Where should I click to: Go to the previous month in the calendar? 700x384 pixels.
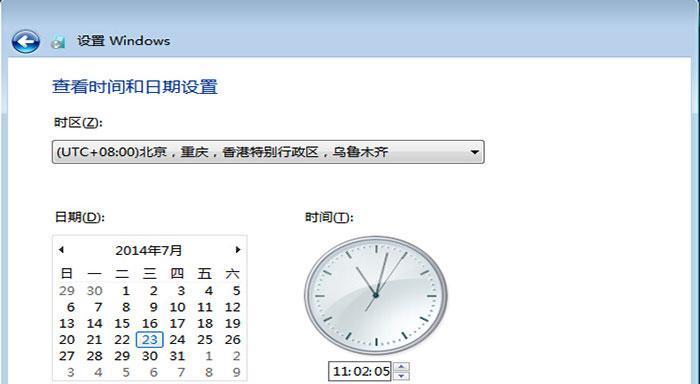click(61, 250)
